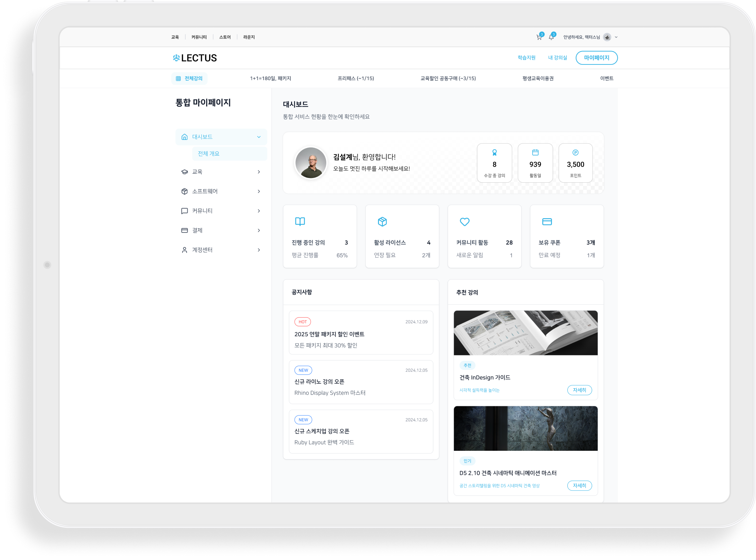
Task: Open the shopping cart icon
Action: point(539,37)
